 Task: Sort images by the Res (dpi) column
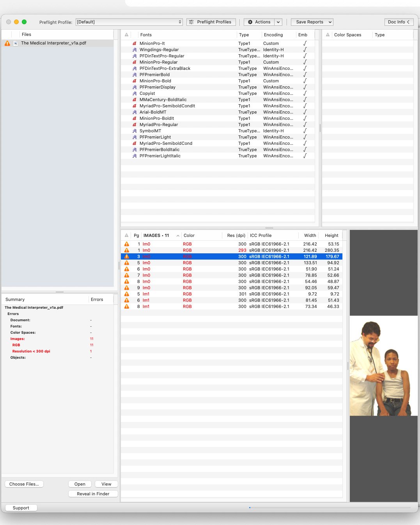click(236, 236)
